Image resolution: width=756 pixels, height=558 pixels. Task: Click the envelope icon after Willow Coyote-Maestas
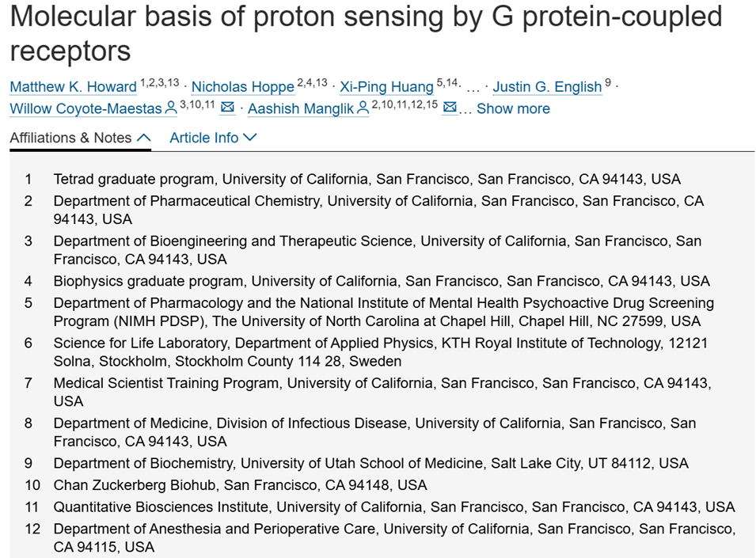[227, 107]
